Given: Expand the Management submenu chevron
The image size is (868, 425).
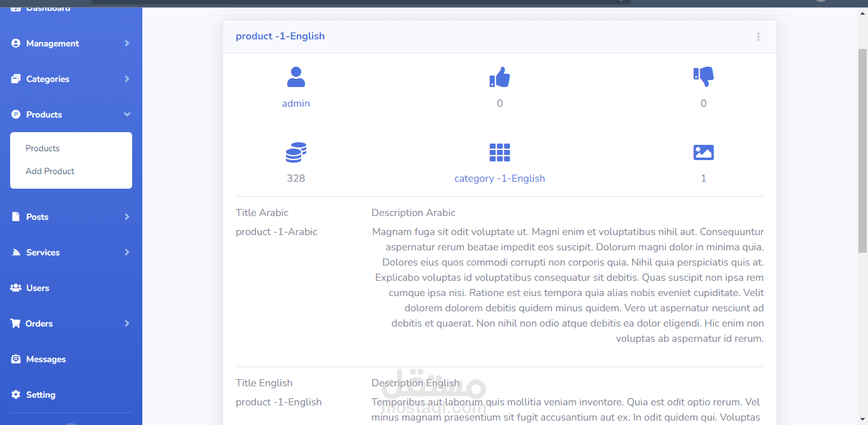Looking at the screenshot, I should coord(127,43).
